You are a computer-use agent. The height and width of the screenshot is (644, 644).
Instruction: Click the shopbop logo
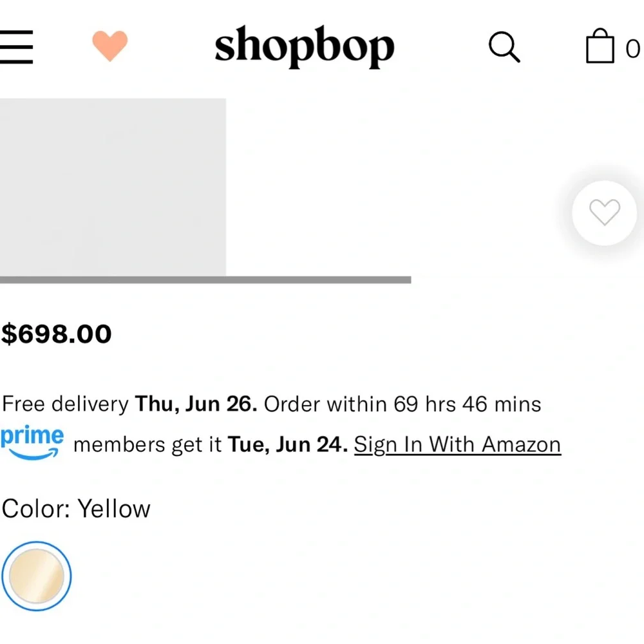click(304, 46)
